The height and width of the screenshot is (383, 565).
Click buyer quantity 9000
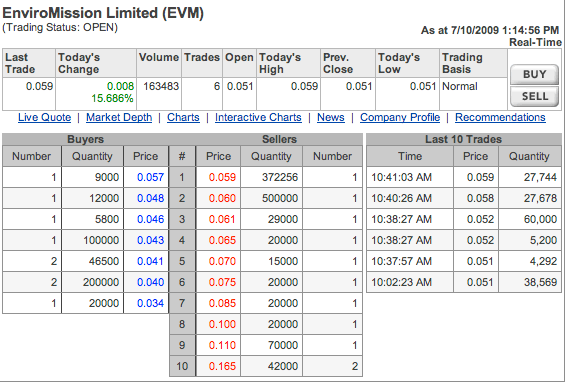pyautogui.click(x=107, y=177)
